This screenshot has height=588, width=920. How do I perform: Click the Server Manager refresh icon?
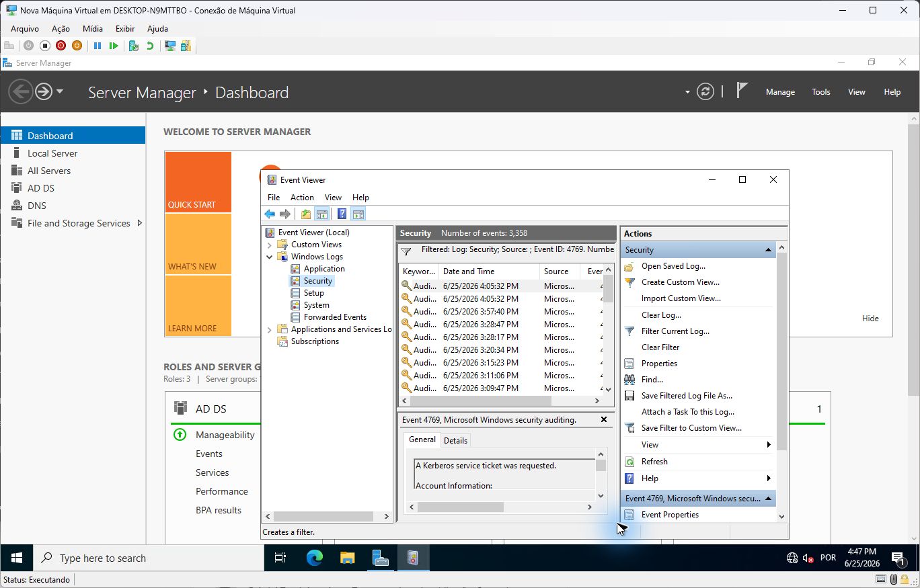tap(705, 92)
